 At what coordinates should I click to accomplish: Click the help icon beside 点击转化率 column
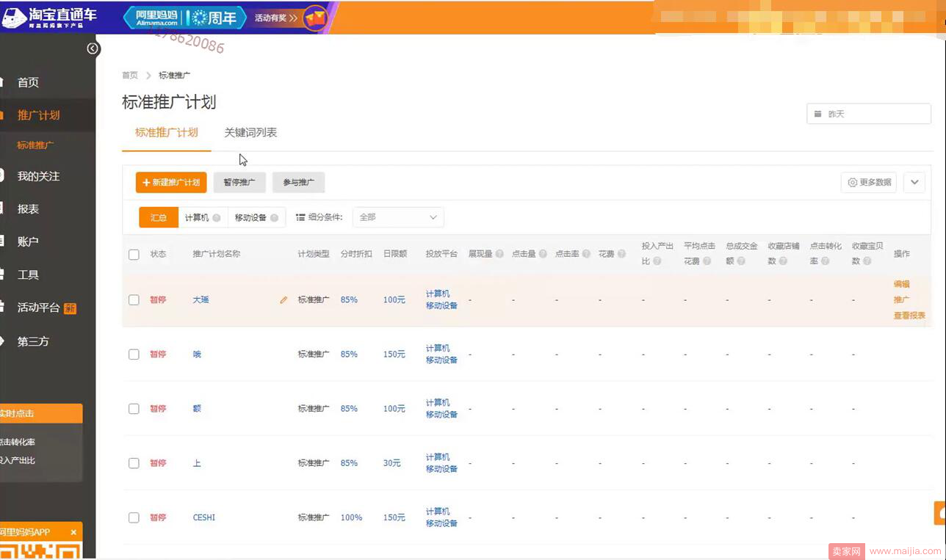click(x=825, y=261)
